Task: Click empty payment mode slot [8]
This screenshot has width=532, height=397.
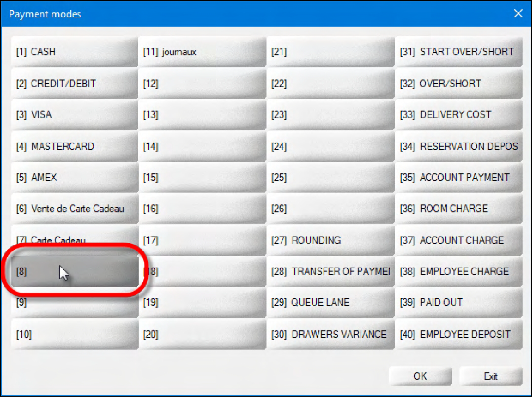Action: (74, 271)
